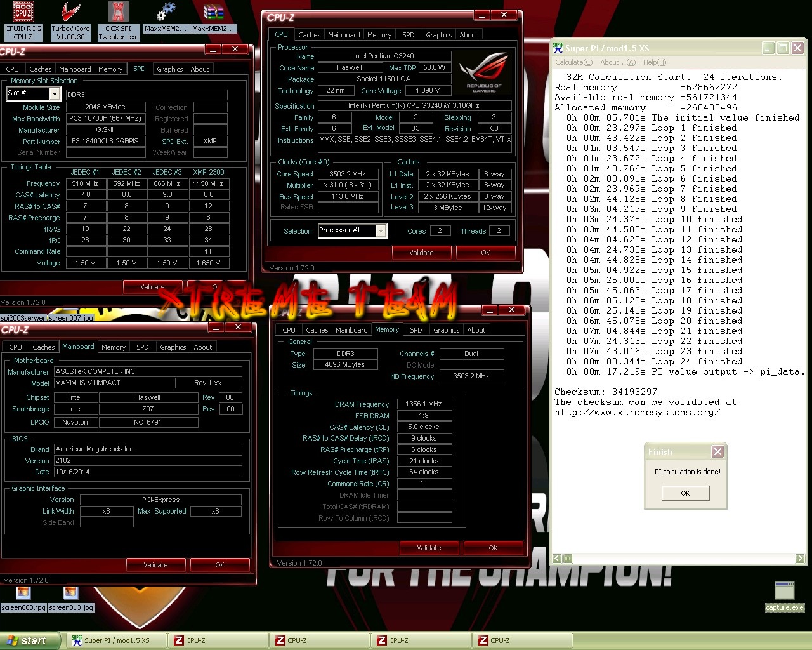Click the xtremesystems.org URL text

click(638, 412)
